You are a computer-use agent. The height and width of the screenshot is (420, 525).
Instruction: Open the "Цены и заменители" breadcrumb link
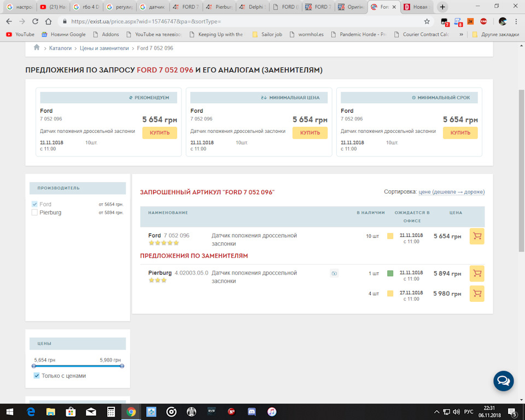point(104,48)
